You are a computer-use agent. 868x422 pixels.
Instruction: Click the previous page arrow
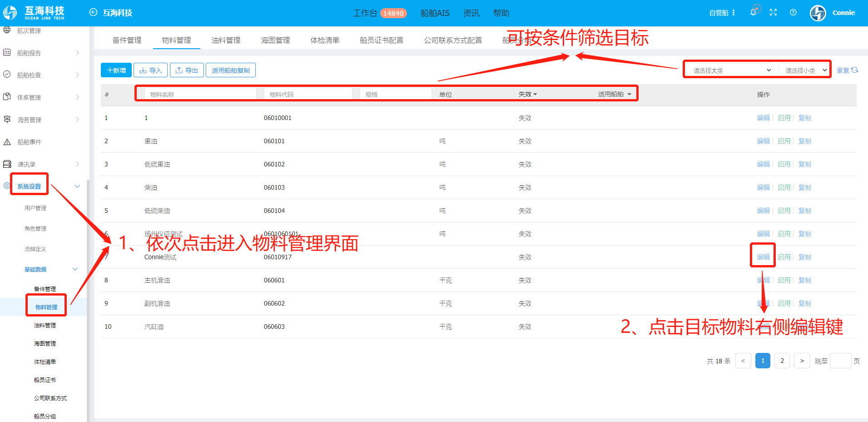pos(743,361)
